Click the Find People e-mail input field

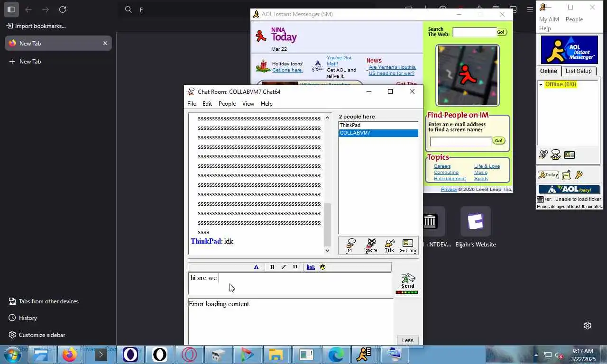pyautogui.click(x=461, y=141)
